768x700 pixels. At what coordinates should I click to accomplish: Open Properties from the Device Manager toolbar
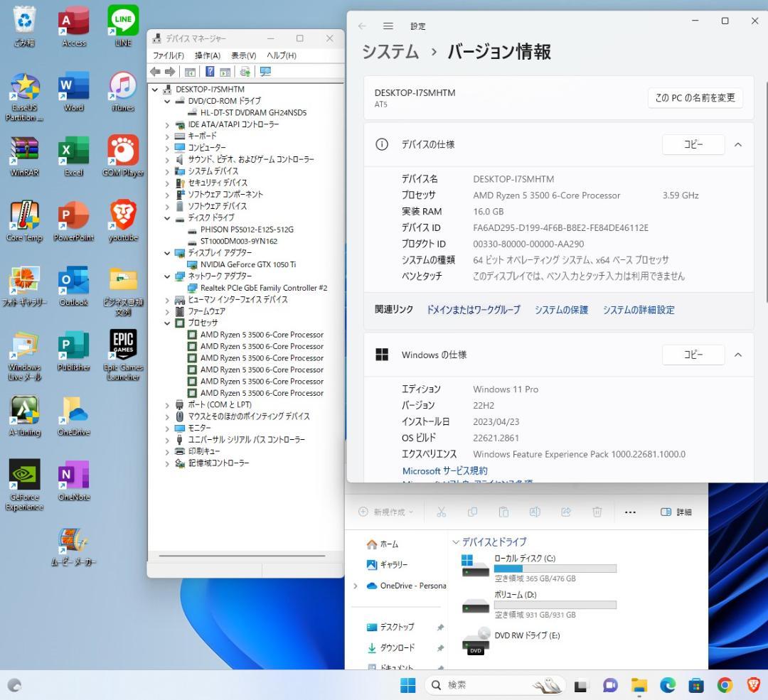click(189, 72)
